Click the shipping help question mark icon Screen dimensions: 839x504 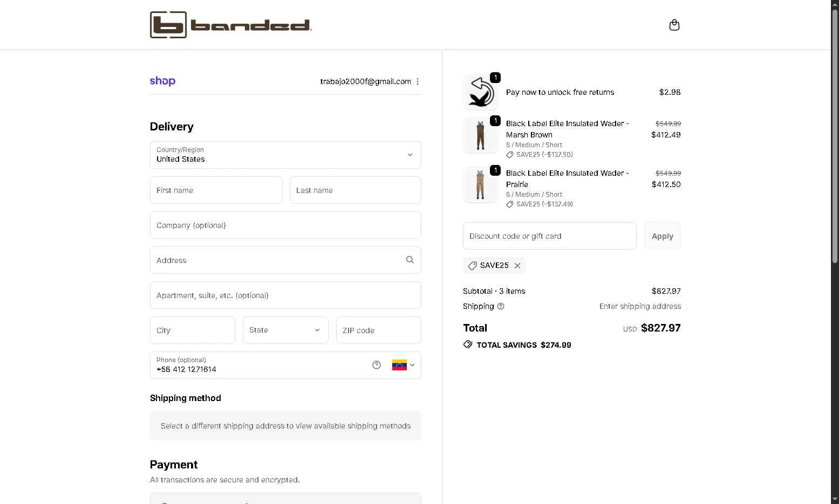(x=501, y=306)
